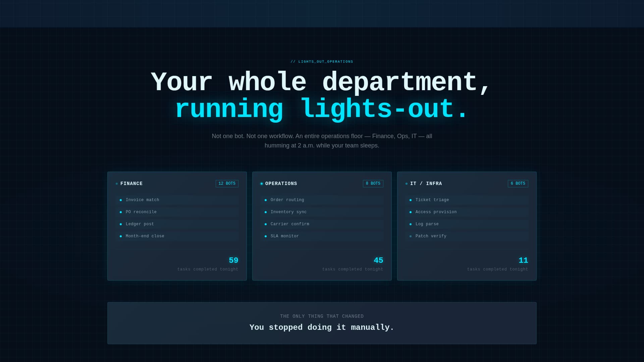Click 'THE ONLY THING THAT CHANGED' caption
Viewport: 644px width, 362px height.
[322, 316]
